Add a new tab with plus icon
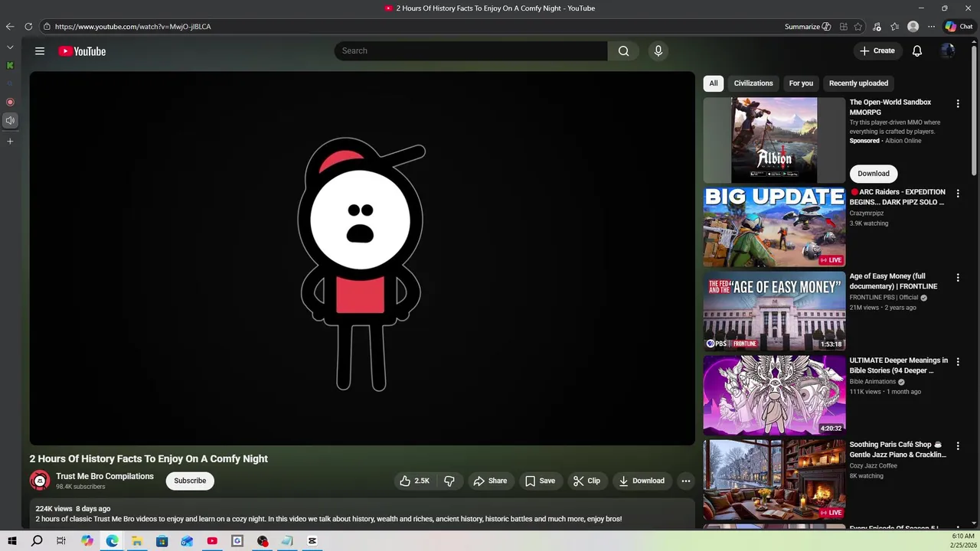This screenshot has height=551, width=980. (10, 142)
